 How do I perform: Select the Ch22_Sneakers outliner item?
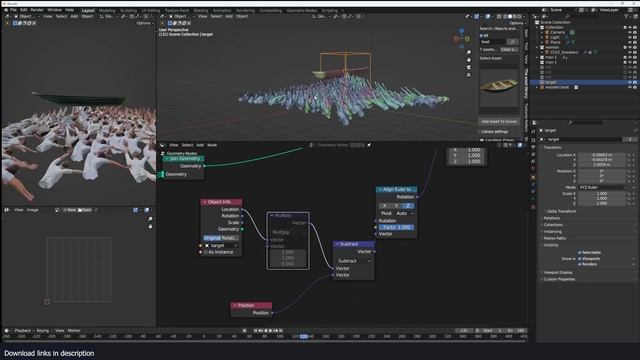click(x=564, y=52)
